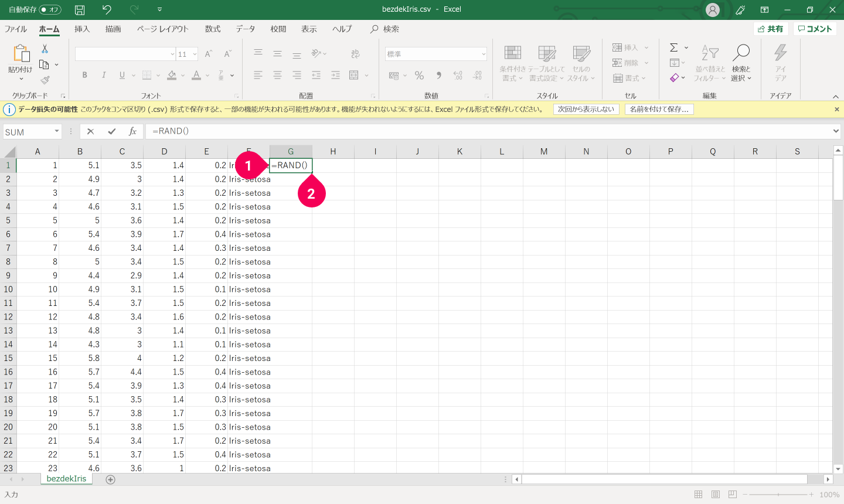
Task: Open font name dropdown
Action: point(172,54)
